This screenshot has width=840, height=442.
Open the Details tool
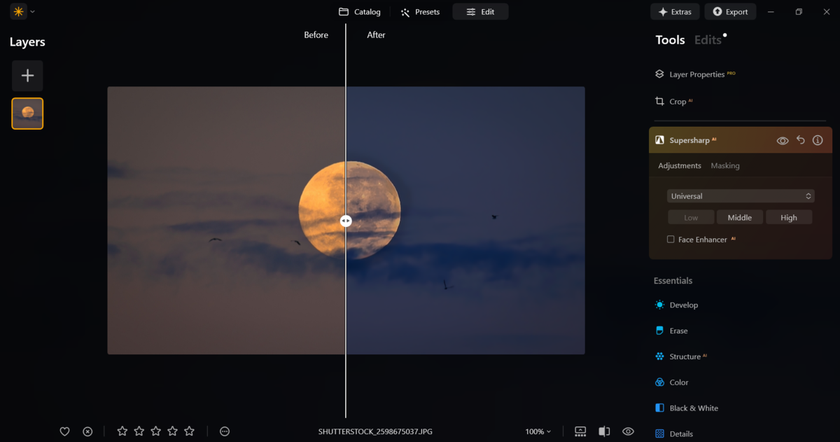pyautogui.click(x=674, y=433)
